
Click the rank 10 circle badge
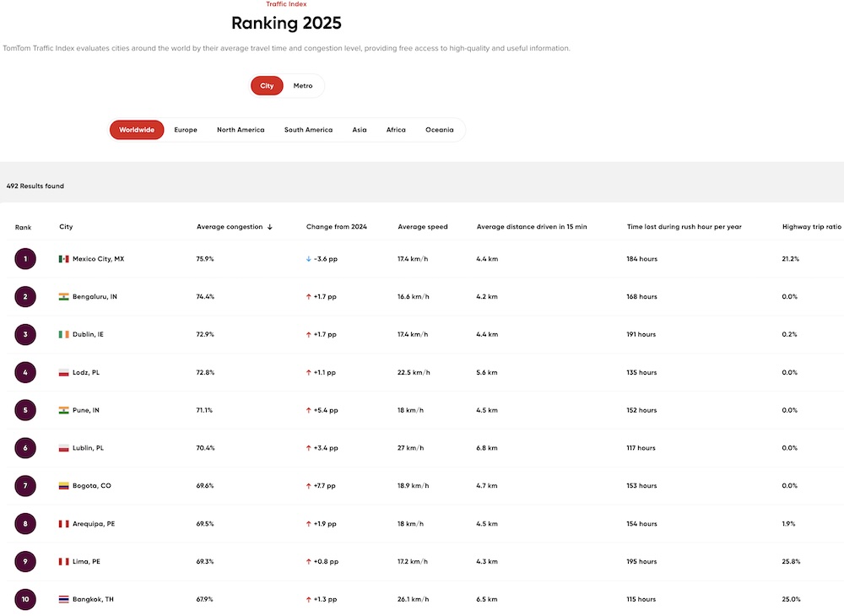[x=25, y=600]
